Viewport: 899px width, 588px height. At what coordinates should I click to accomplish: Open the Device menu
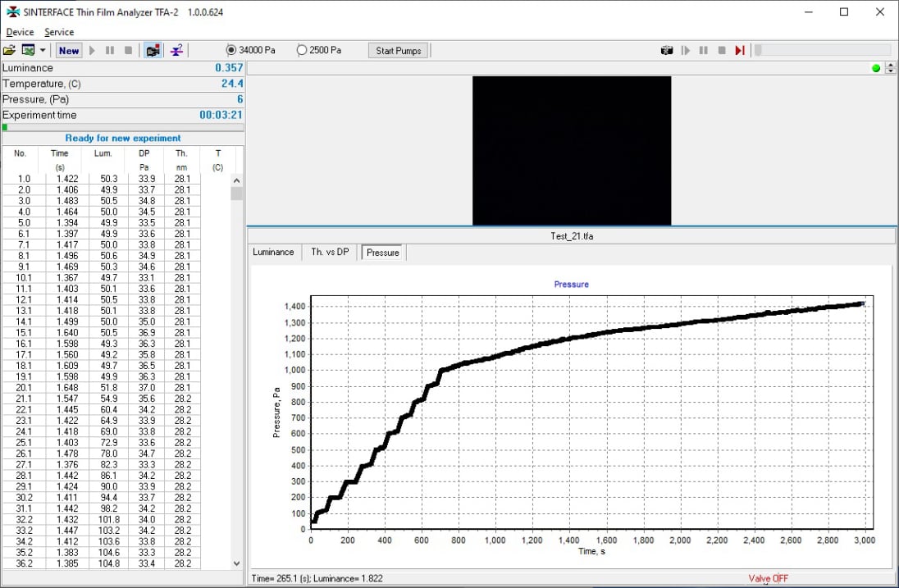pyautogui.click(x=20, y=32)
